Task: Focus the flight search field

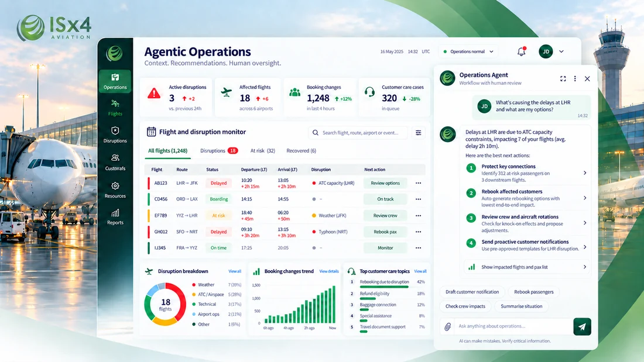Action: 358,133
